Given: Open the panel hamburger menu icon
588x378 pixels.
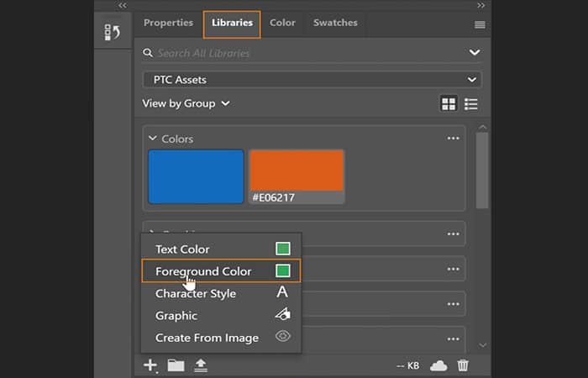Looking at the screenshot, I should tap(480, 24).
